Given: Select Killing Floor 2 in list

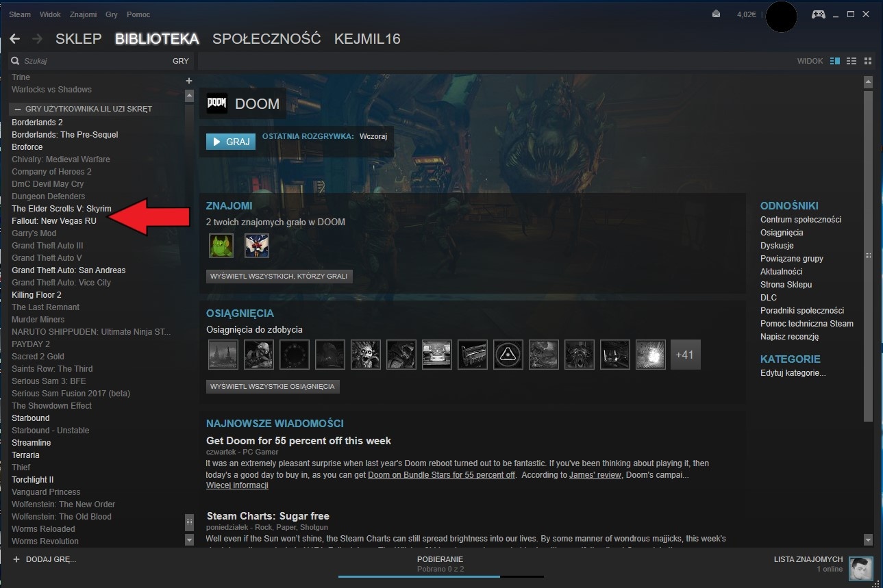Looking at the screenshot, I should tap(36, 295).
